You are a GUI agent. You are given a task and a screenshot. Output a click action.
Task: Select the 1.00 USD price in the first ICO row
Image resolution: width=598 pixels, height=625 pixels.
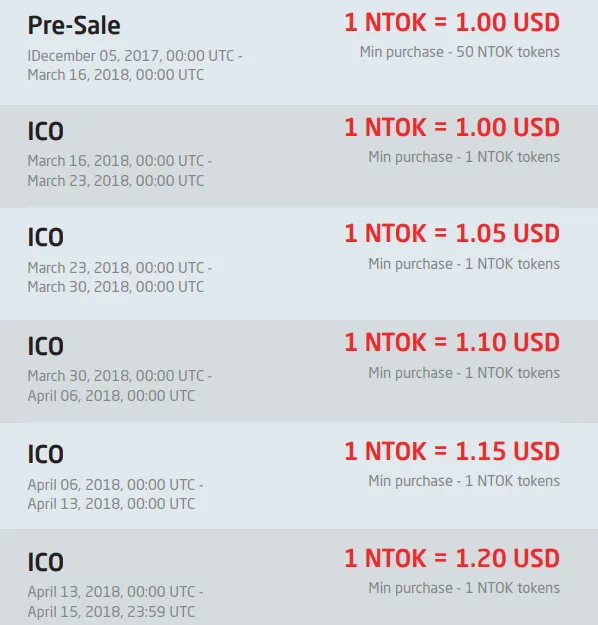[452, 128]
